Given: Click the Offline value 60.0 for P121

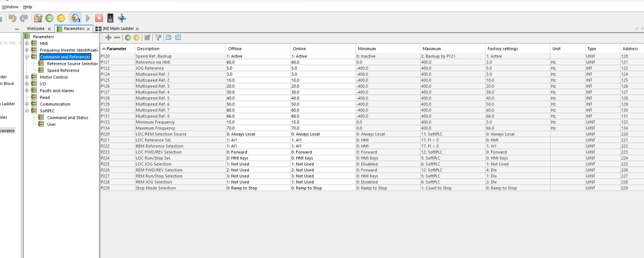Looking at the screenshot, I should 258,62.
